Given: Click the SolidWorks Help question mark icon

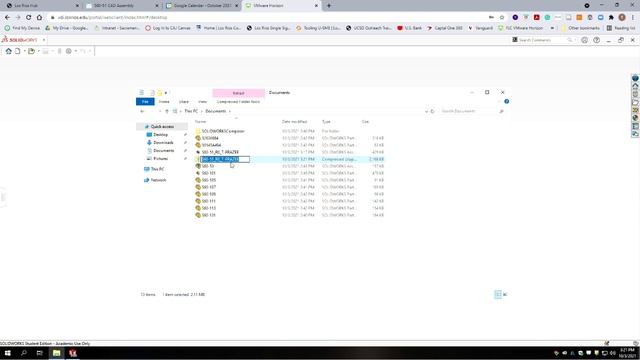Looking at the screenshot, I should click(596, 40).
